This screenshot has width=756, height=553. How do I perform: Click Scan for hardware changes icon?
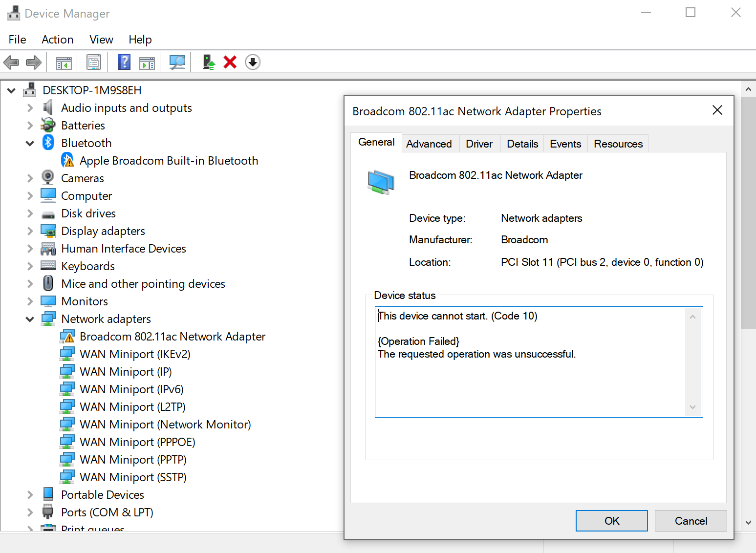point(177,62)
